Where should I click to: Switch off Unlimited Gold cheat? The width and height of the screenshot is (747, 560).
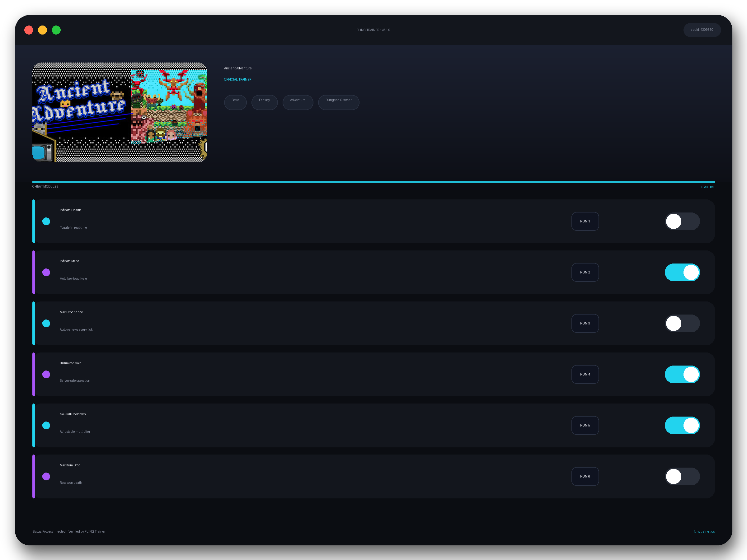click(682, 374)
